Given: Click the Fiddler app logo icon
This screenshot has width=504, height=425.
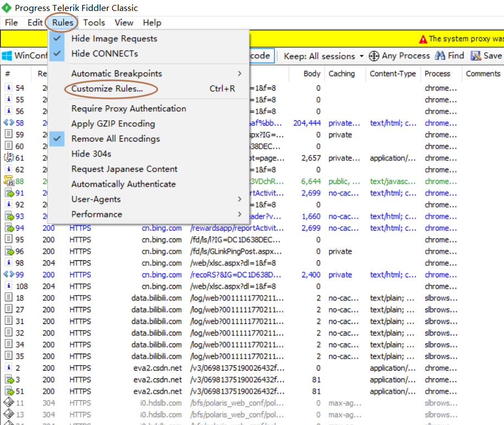Looking at the screenshot, I should click(x=7, y=8).
